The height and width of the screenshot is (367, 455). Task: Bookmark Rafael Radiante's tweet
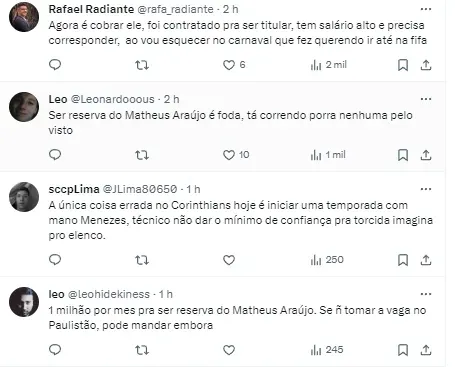click(403, 65)
